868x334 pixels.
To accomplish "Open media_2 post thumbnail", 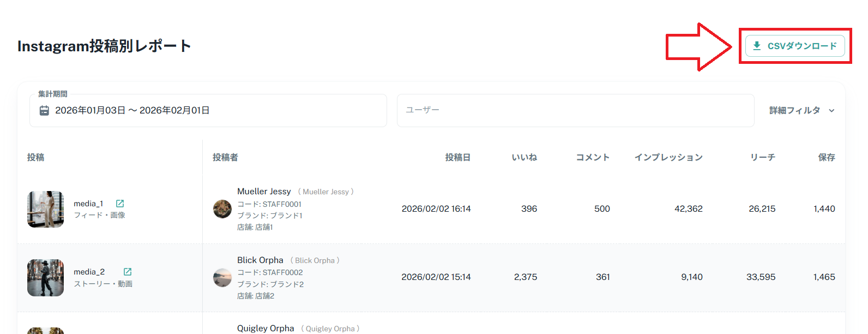I will [x=46, y=277].
